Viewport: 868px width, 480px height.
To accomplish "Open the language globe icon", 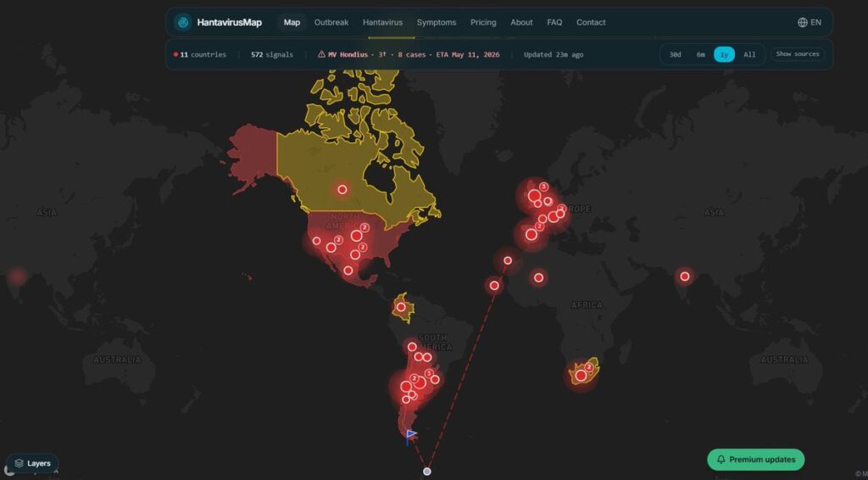I will click(802, 22).
